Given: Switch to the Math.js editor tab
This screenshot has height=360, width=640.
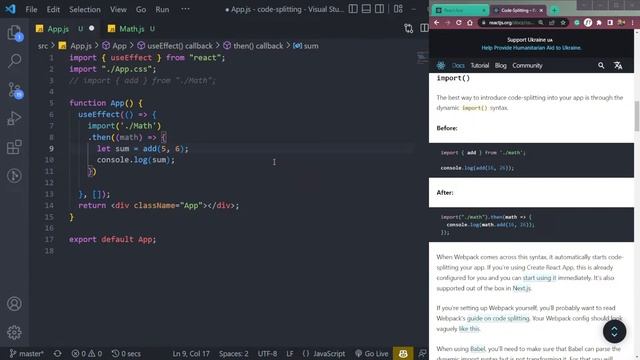Looking at the screenshot, I should coord(131,29).
